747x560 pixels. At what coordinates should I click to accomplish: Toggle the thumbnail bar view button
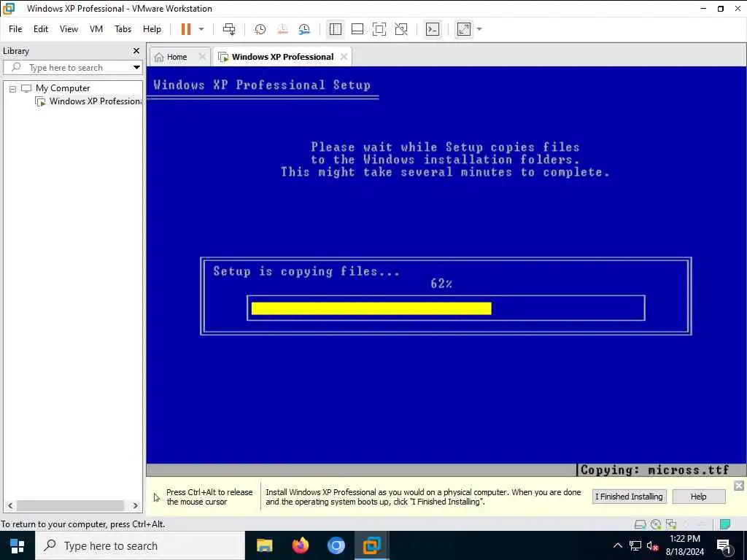click(357, 29)
